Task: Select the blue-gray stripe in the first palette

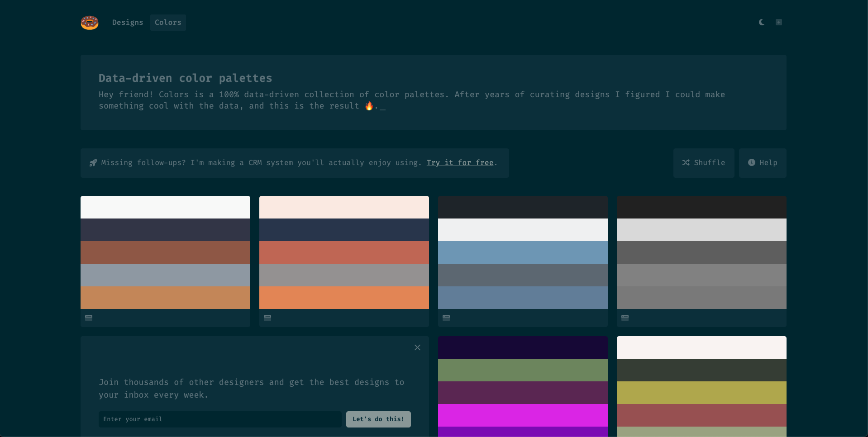Action: point(165,275)
